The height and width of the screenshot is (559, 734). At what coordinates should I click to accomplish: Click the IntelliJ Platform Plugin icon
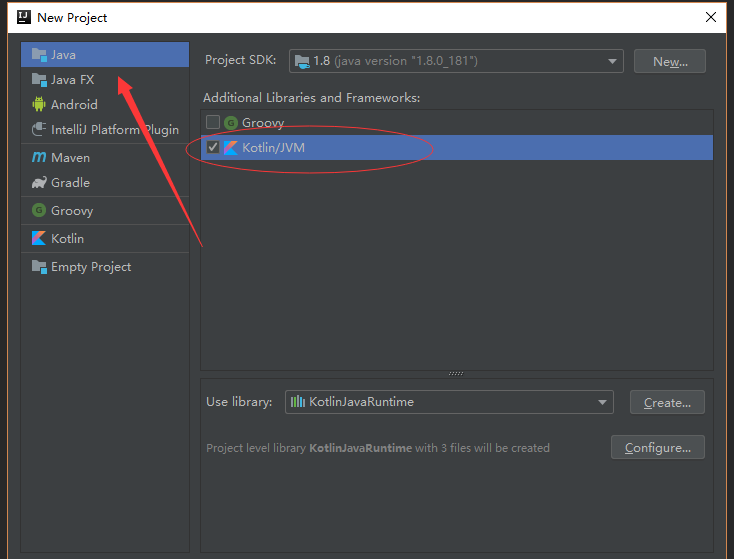pos(39,129)
